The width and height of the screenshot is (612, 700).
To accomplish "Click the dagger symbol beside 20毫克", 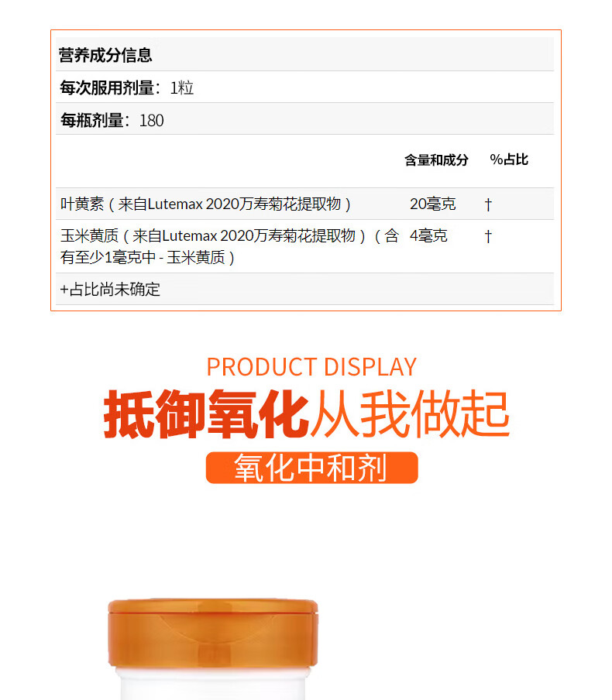I will pos(488,204).
